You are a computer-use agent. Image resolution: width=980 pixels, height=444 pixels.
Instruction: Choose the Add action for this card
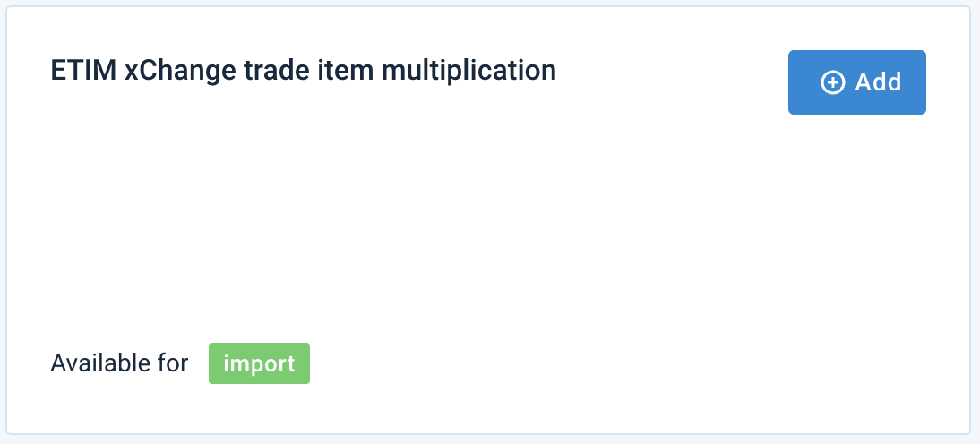click(856, 82)
